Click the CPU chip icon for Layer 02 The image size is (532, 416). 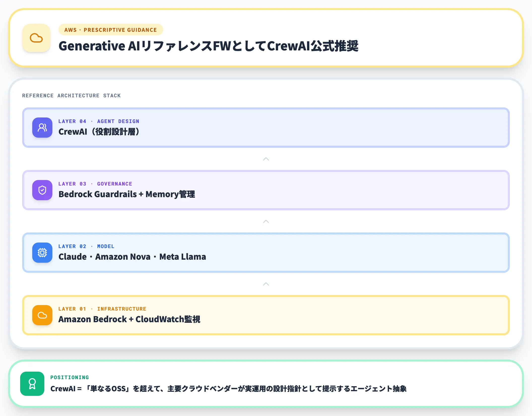pos(42,253)
